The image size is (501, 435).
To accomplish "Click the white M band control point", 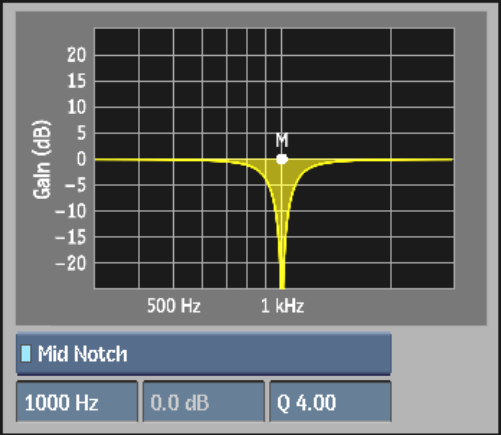I will [x=282, y=159].
